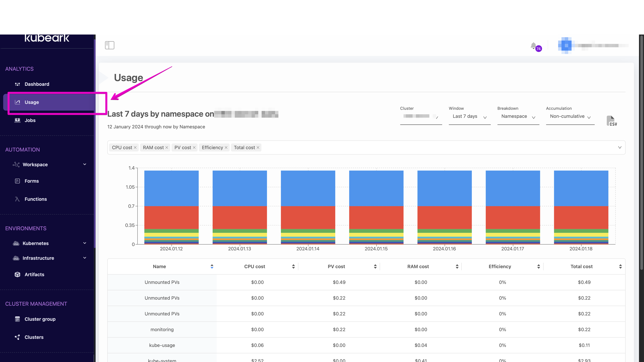
Task: Click the Jobs icon in sidebar
Action: pyautogui.click(x=17, y=120)
